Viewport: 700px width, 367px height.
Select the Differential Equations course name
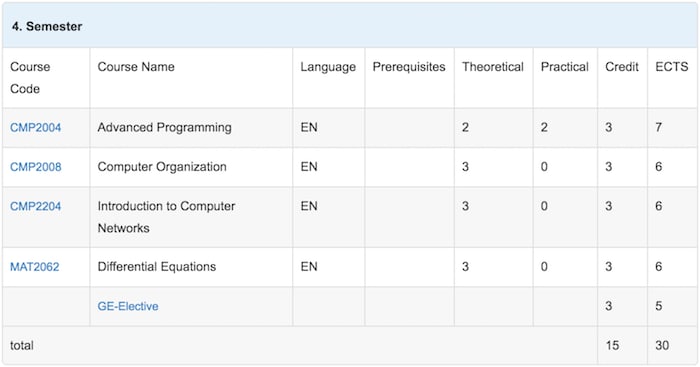pos(156,267)
